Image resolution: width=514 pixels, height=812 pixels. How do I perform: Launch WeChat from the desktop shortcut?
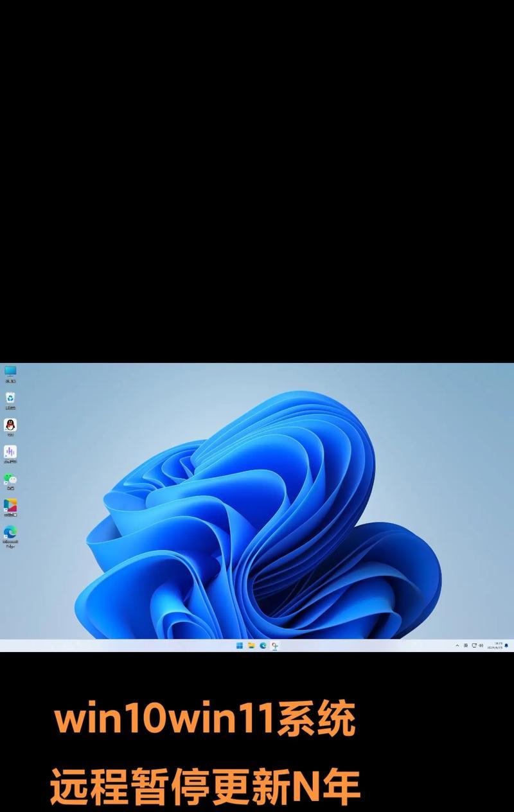[x=10, y=481]
